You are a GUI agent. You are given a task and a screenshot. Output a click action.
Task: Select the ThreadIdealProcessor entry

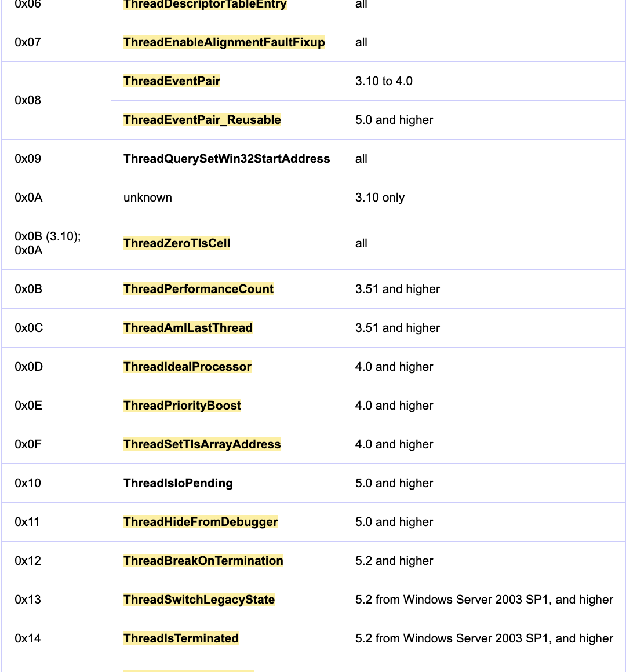tap(187, 367)
